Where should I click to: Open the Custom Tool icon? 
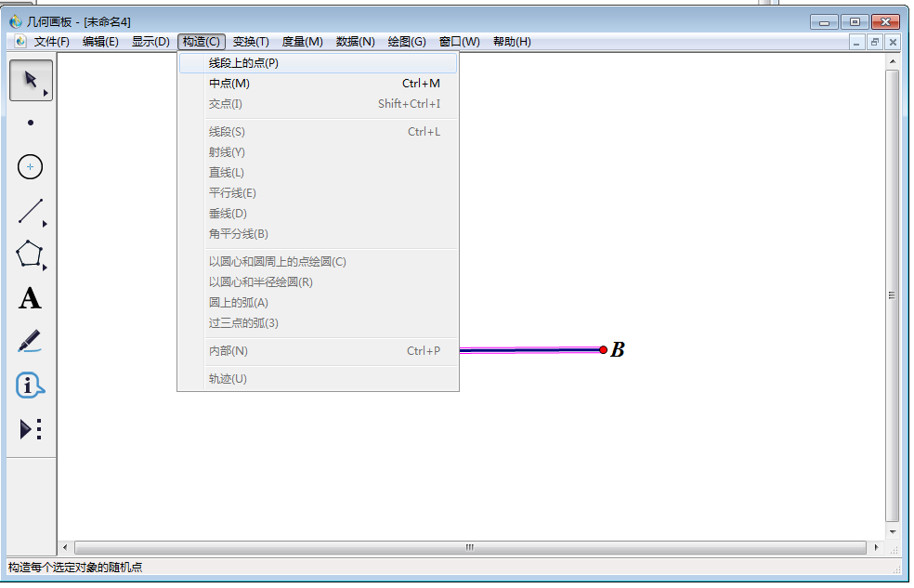(29, 429)
